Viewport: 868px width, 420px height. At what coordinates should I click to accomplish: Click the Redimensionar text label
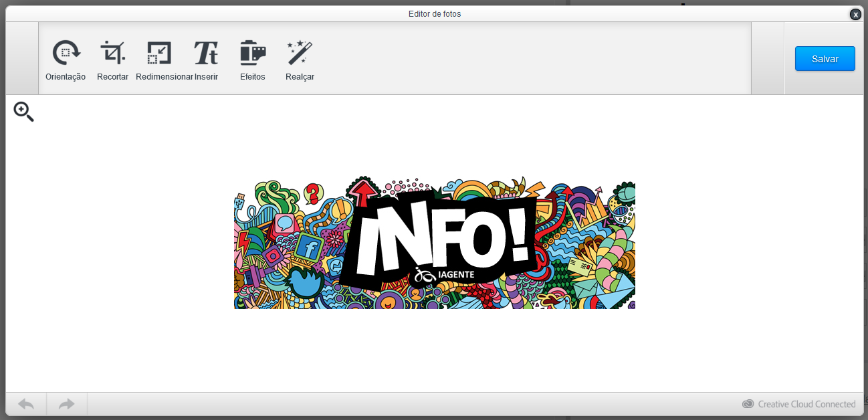[164, 77]
